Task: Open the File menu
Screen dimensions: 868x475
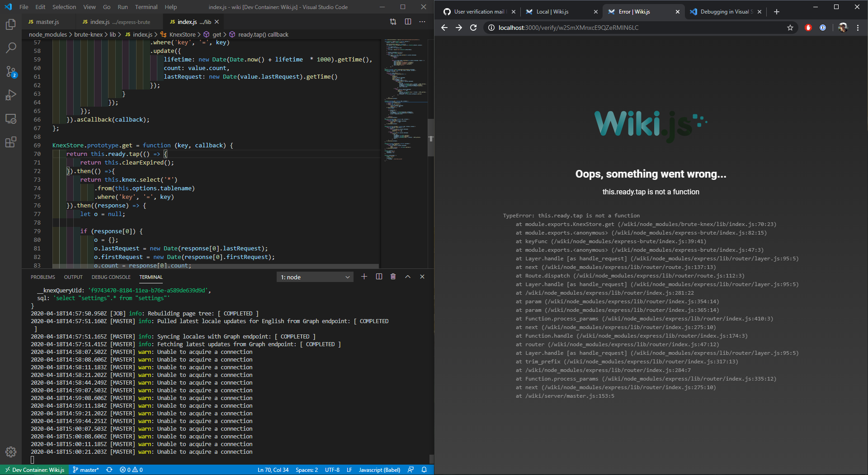Action: tap(24, 7)
